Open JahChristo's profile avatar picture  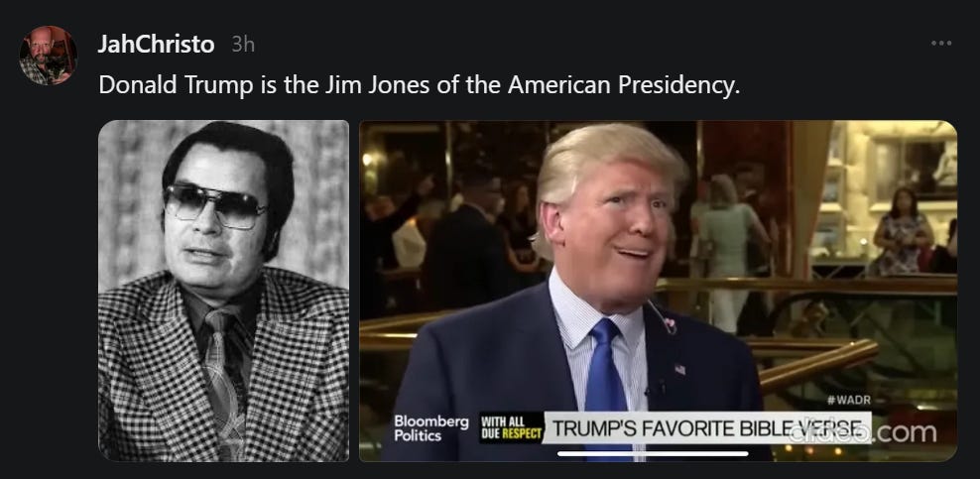49,55
